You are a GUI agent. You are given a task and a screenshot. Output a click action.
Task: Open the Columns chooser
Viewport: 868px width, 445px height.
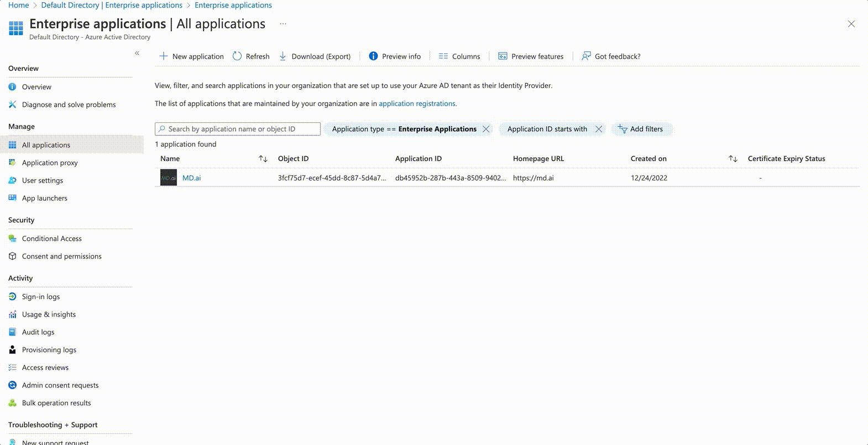pos(459,56)
